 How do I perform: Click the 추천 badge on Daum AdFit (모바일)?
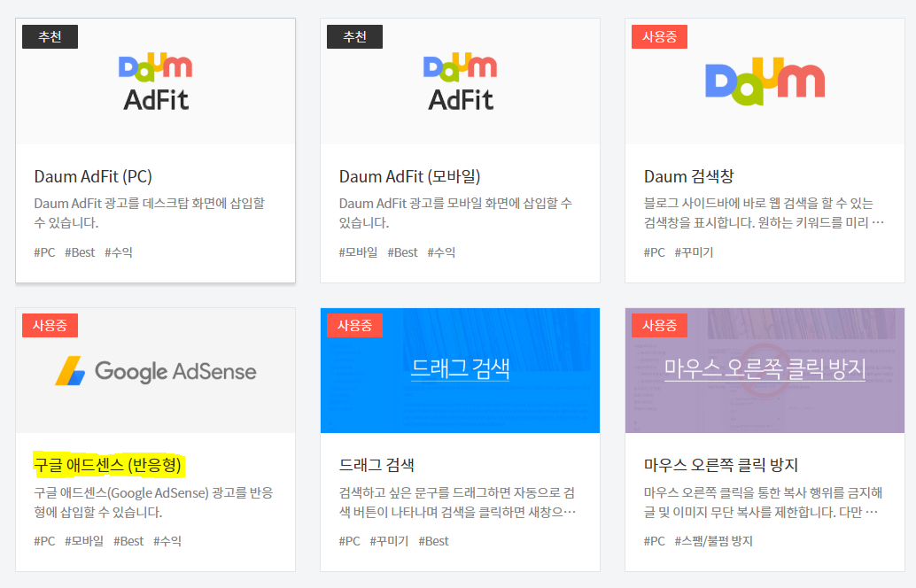(354, 37)
